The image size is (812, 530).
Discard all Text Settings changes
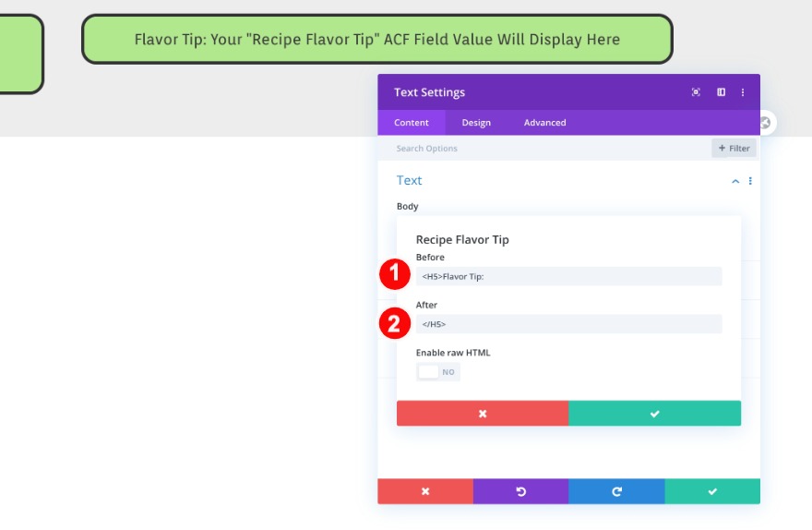click(425, 491)
